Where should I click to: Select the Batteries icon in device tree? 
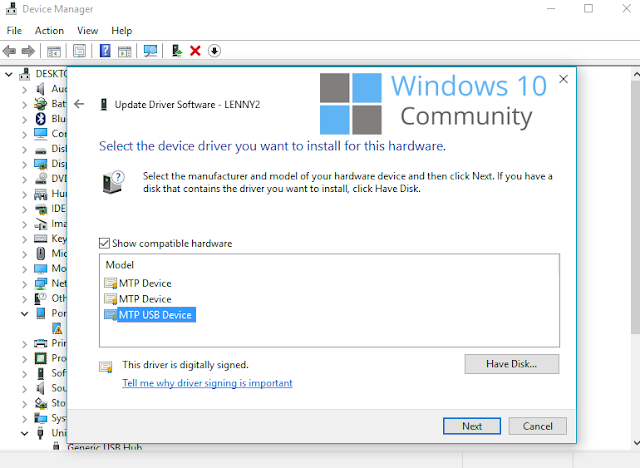pos(40,104)
